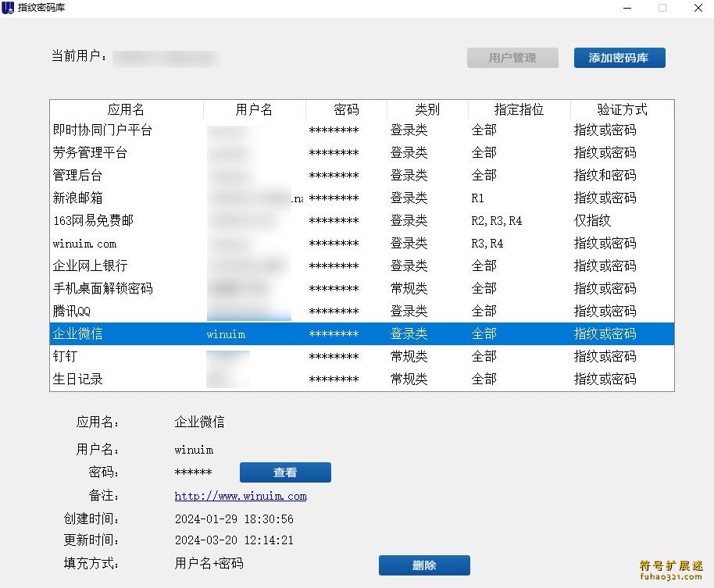Select the 企业网上银行 row
The image size is (714, 588).
(90, 266)
